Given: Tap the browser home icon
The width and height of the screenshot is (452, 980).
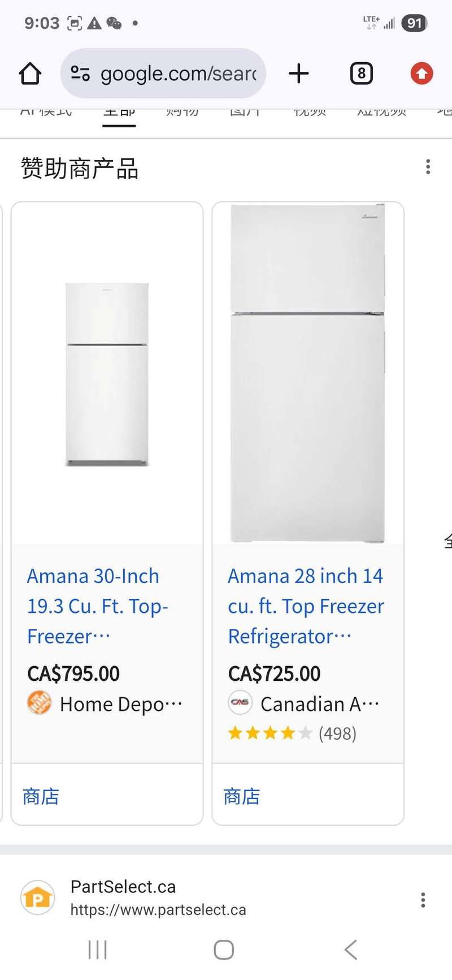Looking at the screenshot, I should [x=30, y=74].
